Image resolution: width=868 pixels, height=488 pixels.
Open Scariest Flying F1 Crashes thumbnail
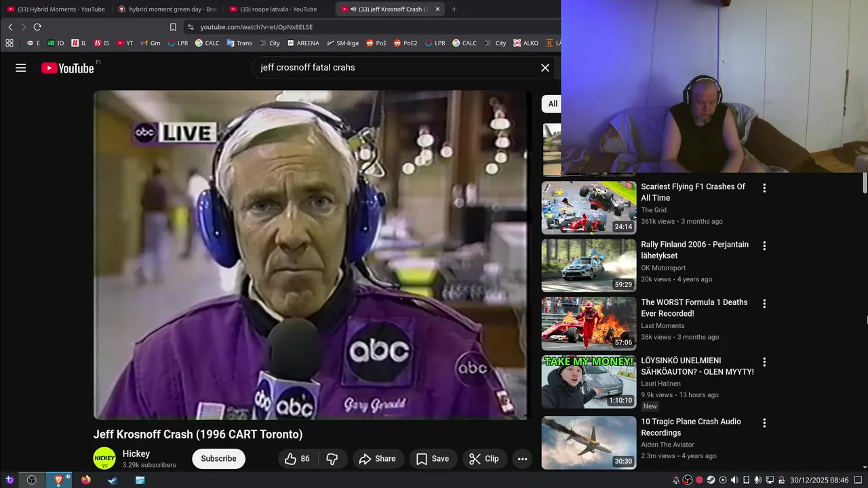click(589, 207)
